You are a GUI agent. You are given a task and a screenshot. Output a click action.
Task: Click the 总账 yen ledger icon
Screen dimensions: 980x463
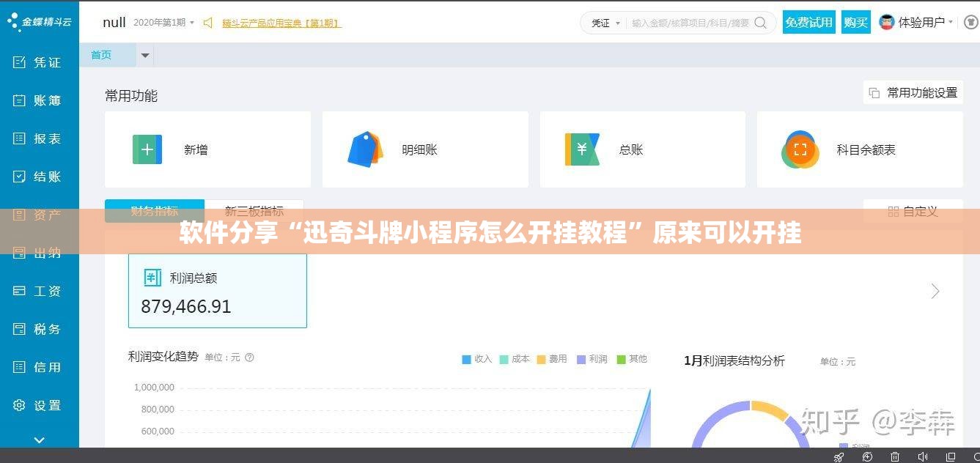tap(582, 149)
